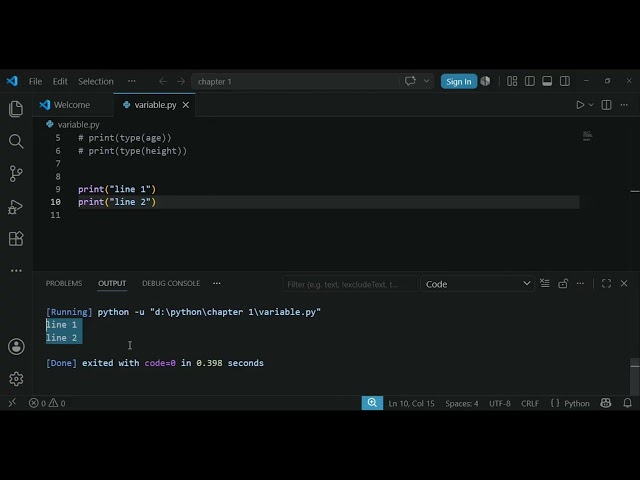Click the '[Done] exited with code=0' output line
640x480 pixels.
(155, 363)
